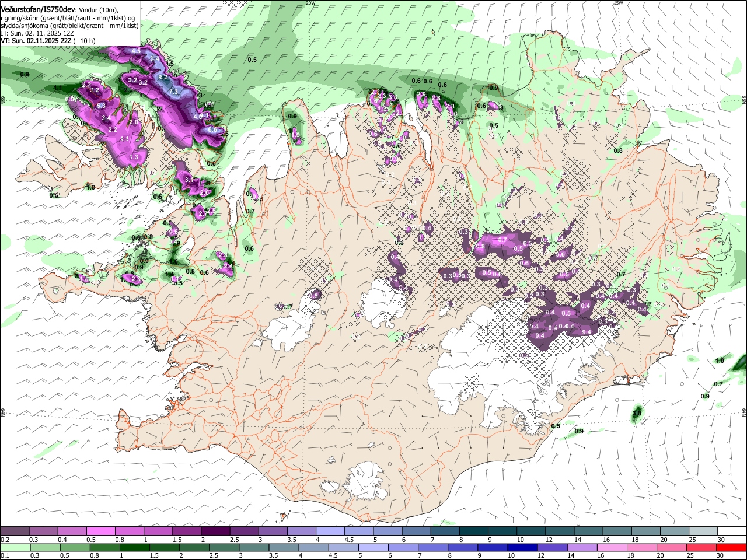
Task: Pick the palest green 0.1 rain legend swatch
Action: coord(15,547)
